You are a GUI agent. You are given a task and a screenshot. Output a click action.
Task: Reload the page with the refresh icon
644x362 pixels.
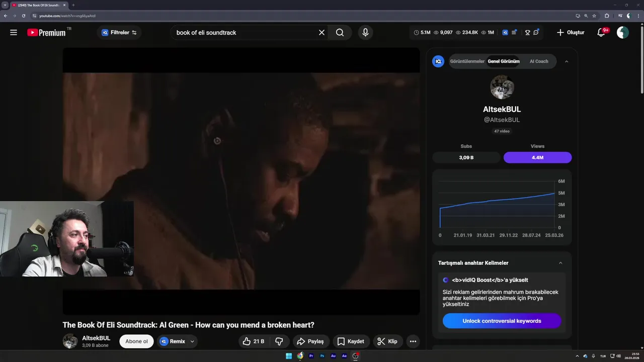(x=23, y=16)
